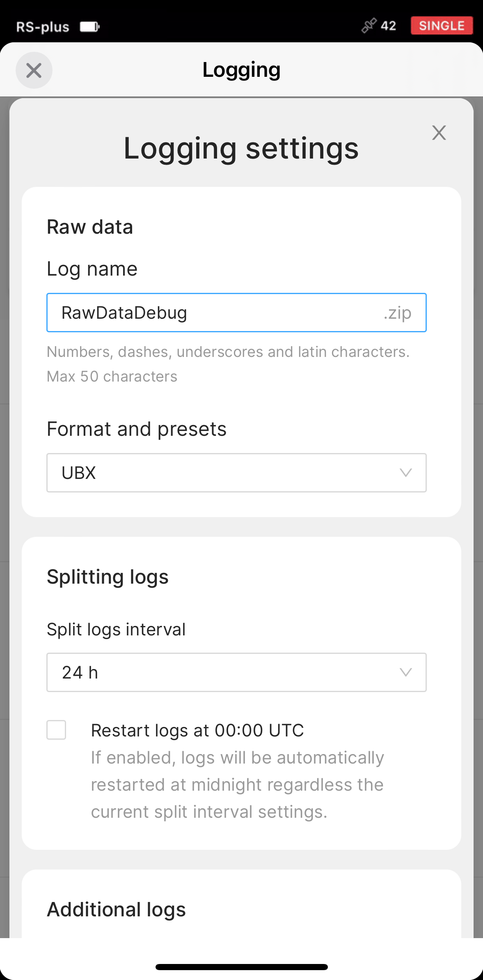The image size is (483, 980).
Task: Enable Restart logs at 00:00 UTC checkbox
Action: 56,730
